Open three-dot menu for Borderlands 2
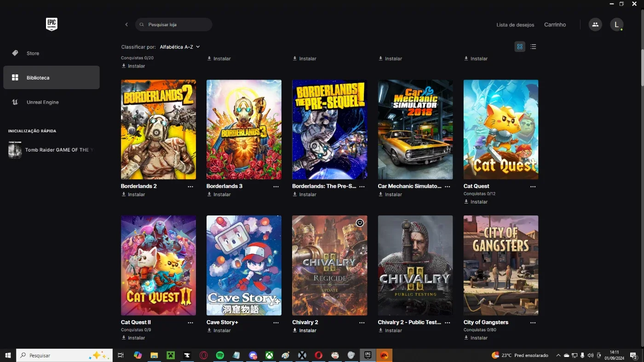The height and width of the screenshot is (362, 644). click(190, 187)
